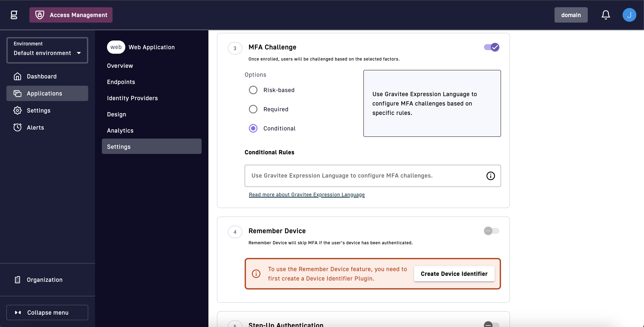Click info icon in Conditional Rules field
Image resolution: width=644 pixels, height=327 pixels.
[x=490, y=176]
